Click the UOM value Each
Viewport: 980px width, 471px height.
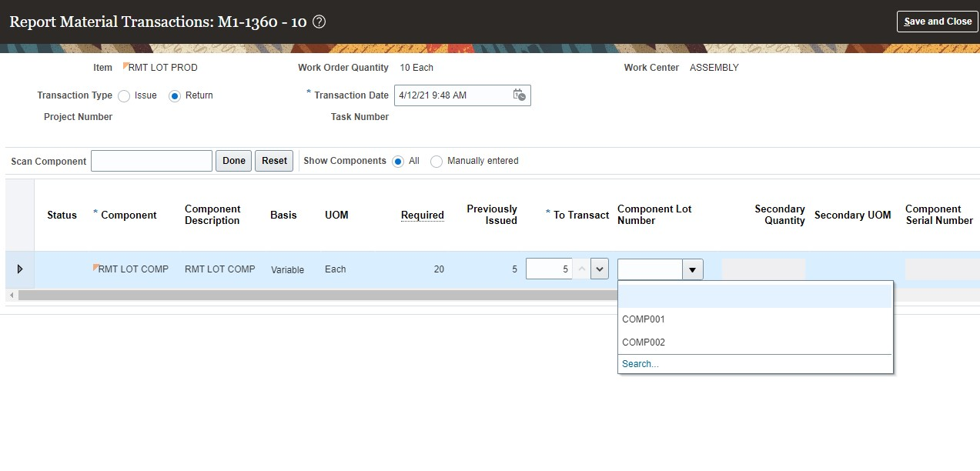pos(336,269)
